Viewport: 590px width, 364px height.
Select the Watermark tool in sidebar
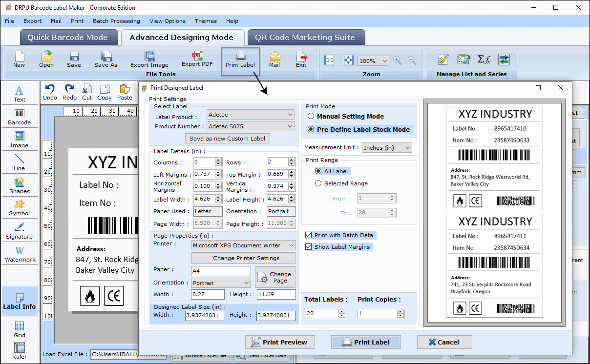[20, 254]
